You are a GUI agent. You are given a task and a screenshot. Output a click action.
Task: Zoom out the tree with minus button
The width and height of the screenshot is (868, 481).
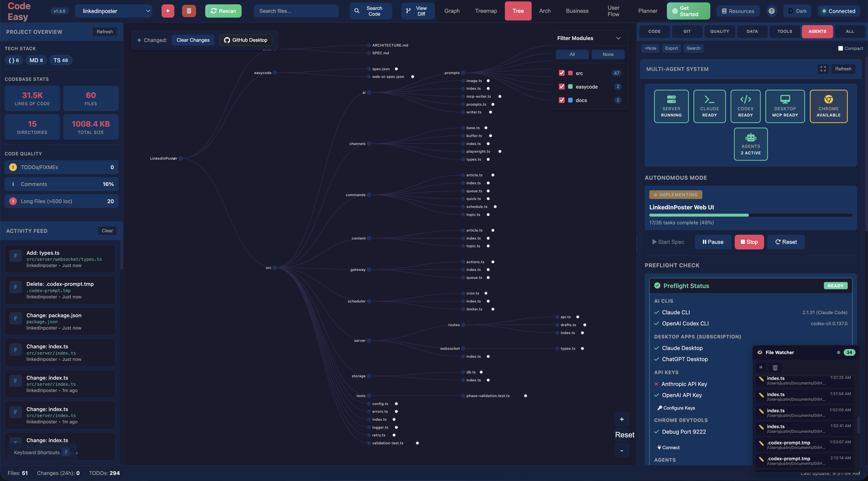(x=622, y=450)
